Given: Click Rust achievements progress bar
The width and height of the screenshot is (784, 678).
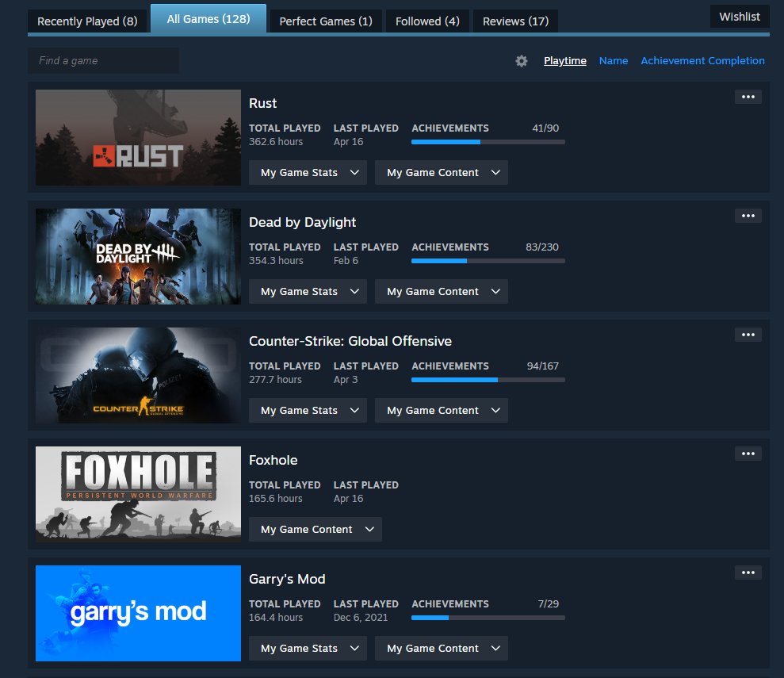Looking at the screenshot, I should (x=488, y=142).
